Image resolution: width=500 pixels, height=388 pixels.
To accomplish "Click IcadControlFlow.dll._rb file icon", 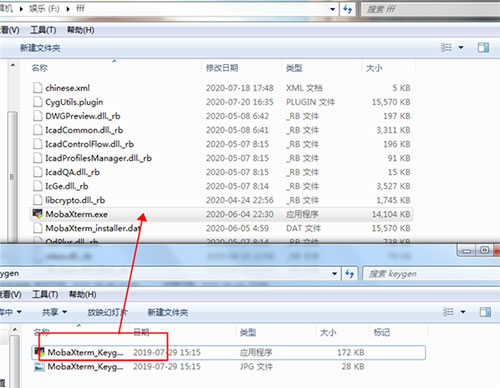I will click(x=38, y=144).
